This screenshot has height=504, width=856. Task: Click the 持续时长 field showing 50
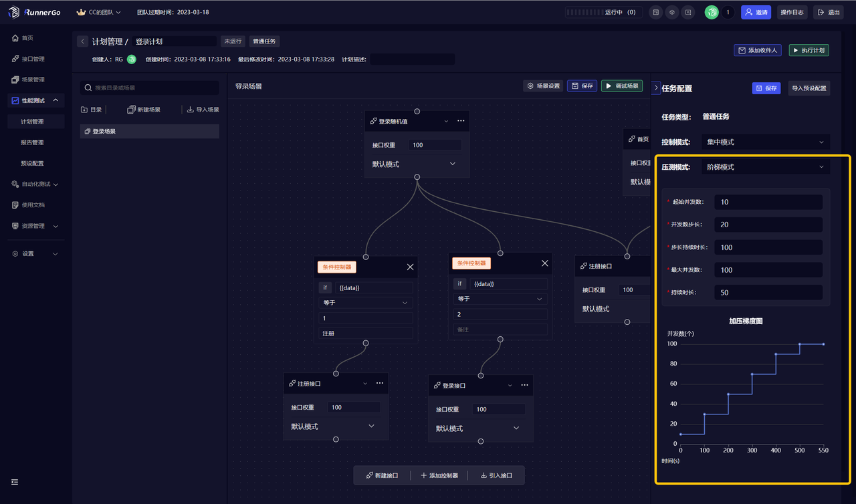coord(768,293)
